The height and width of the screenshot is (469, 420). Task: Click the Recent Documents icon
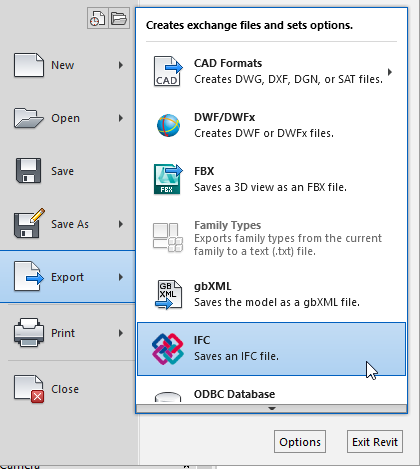point(98,18)
